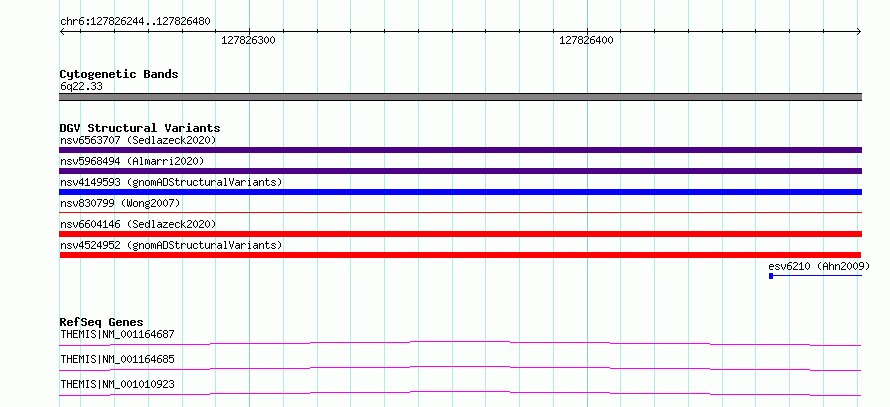Open THEMIS|NM_001010923 transcript label
The width and height of the screenshot is (890, 407).
(117, 384)
